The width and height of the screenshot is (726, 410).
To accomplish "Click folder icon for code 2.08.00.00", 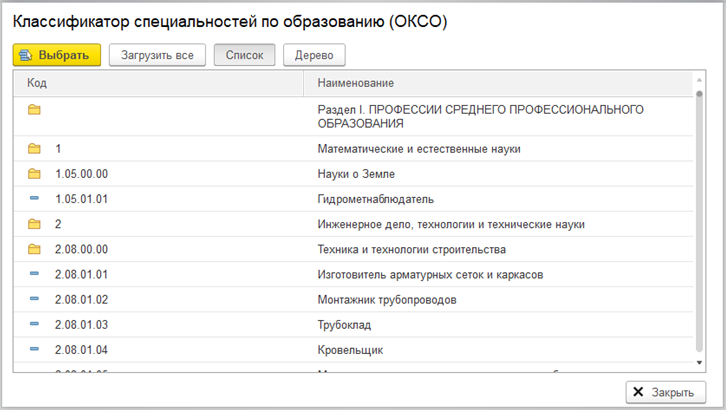I will click(x=34, y=249).
